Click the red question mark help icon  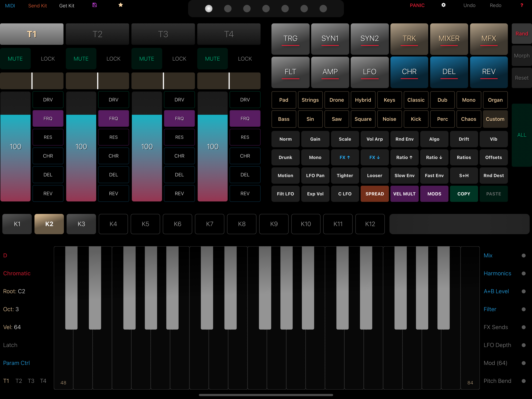click(522, 5)
